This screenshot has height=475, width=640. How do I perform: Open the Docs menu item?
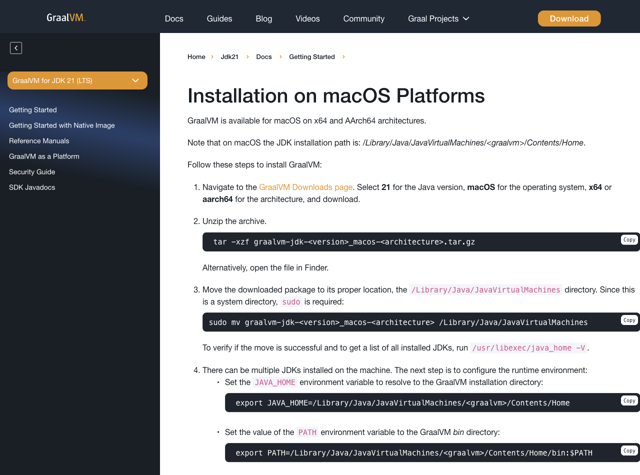tap(174, 19)
